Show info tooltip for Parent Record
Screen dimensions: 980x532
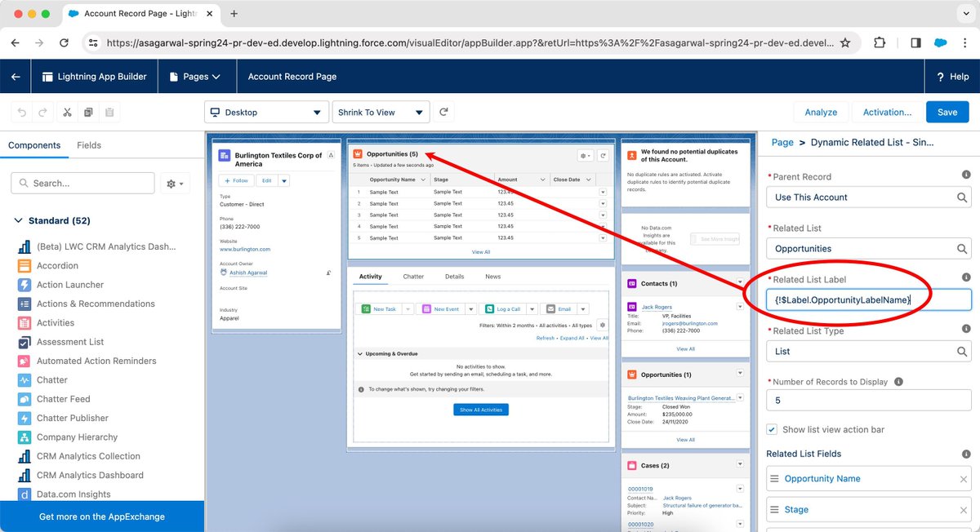point(966,175)
